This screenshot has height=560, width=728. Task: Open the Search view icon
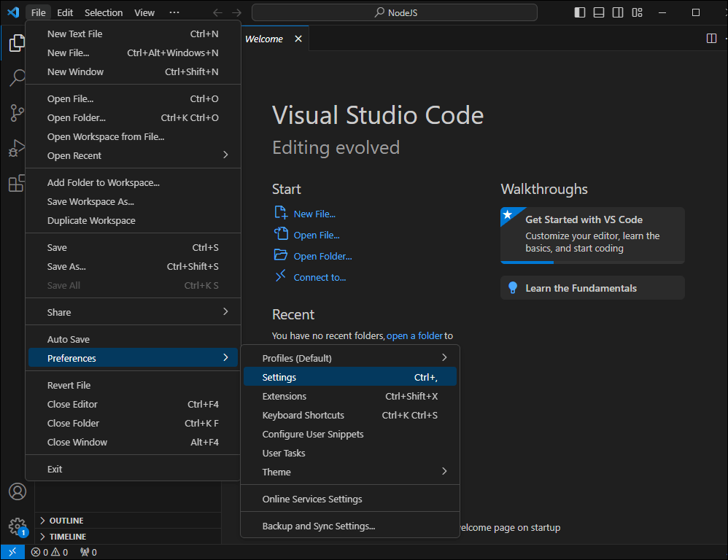point(17,77)
